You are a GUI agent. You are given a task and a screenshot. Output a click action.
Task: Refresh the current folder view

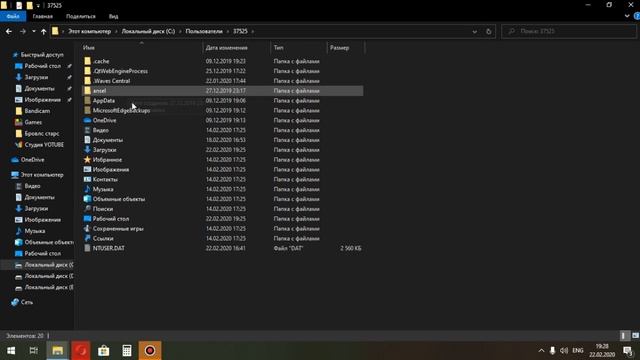[x=489, y=31]
